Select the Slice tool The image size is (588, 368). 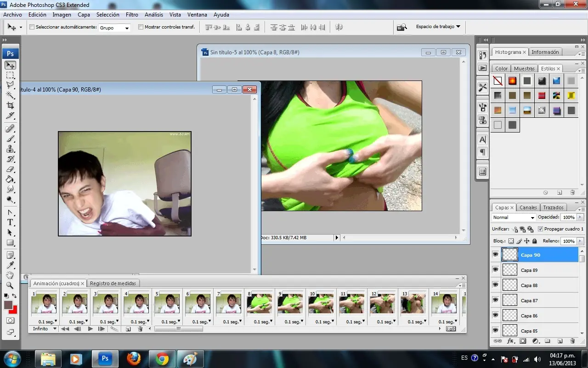(10, 115)
